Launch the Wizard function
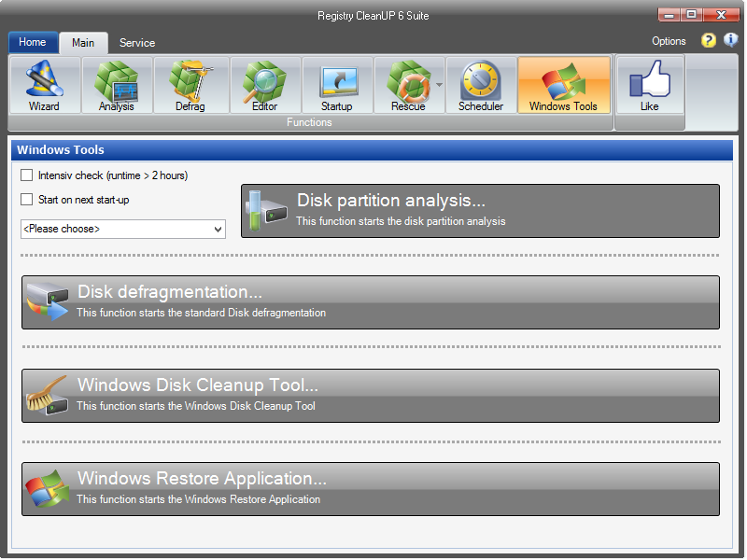Image resolution: width=747 pixels, height=560 pixels. [x=45, y=85]
